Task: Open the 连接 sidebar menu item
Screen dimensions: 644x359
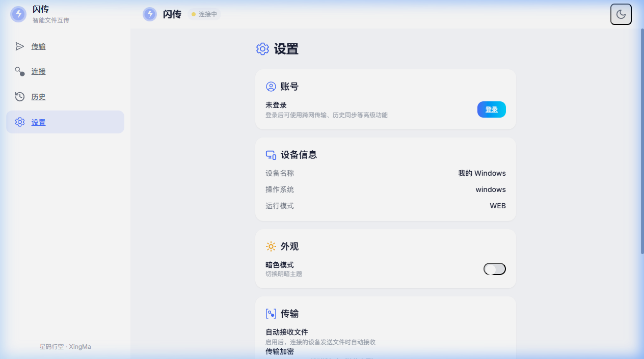Action: [65, 71]
